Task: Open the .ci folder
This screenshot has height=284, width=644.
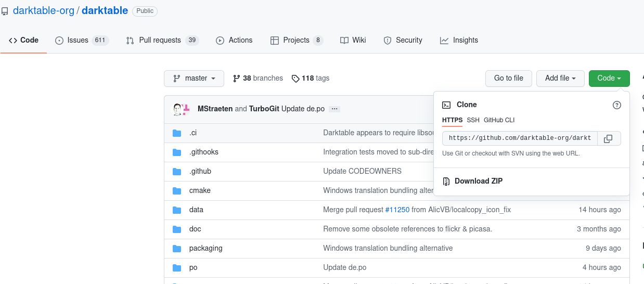Action: pos(193,133)
